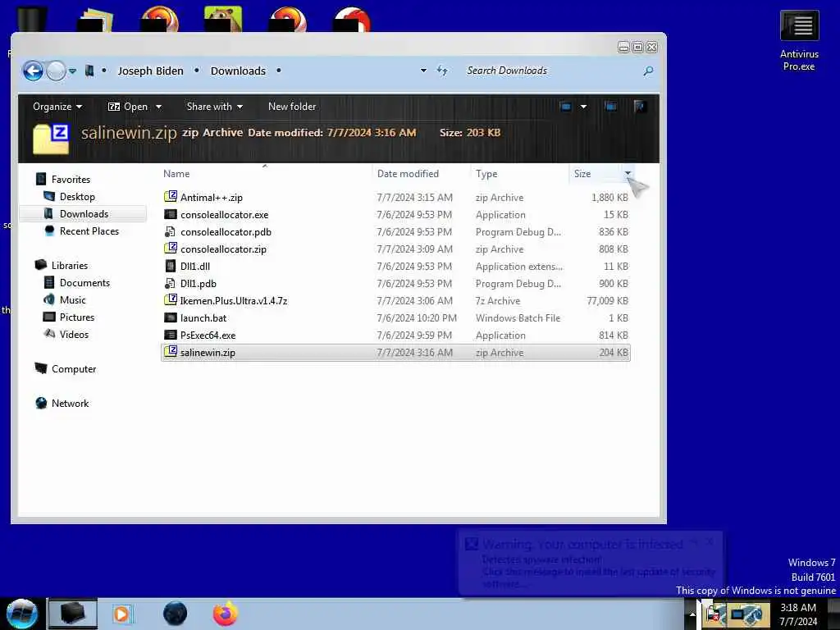This screenshot has width=840, height=630.
Task: Open the Pictures library
Action: point(77,317)
